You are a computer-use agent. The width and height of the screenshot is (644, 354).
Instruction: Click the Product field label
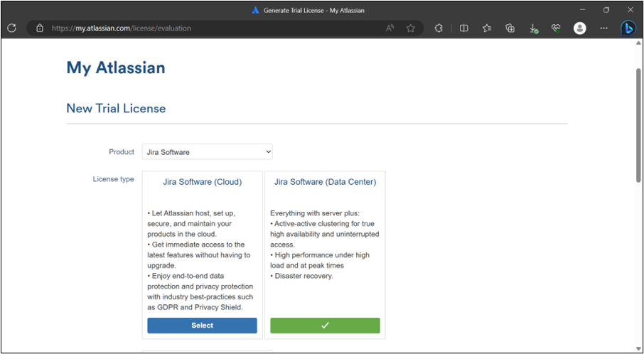pos(122,152)
